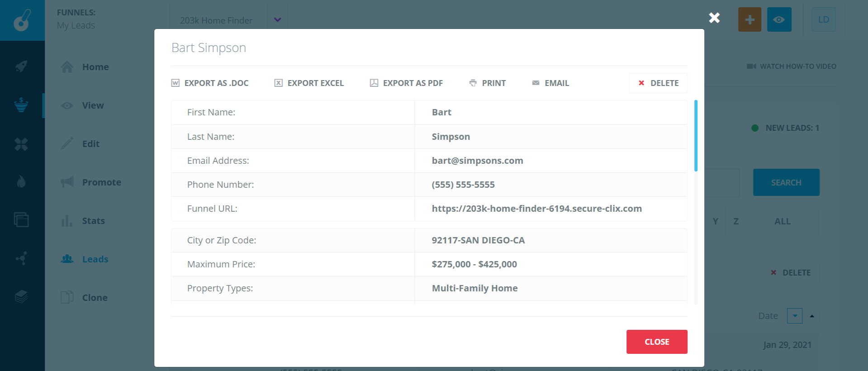
Task: Expand the 203k Home Finder funnel dropdown
Action: 278,20
